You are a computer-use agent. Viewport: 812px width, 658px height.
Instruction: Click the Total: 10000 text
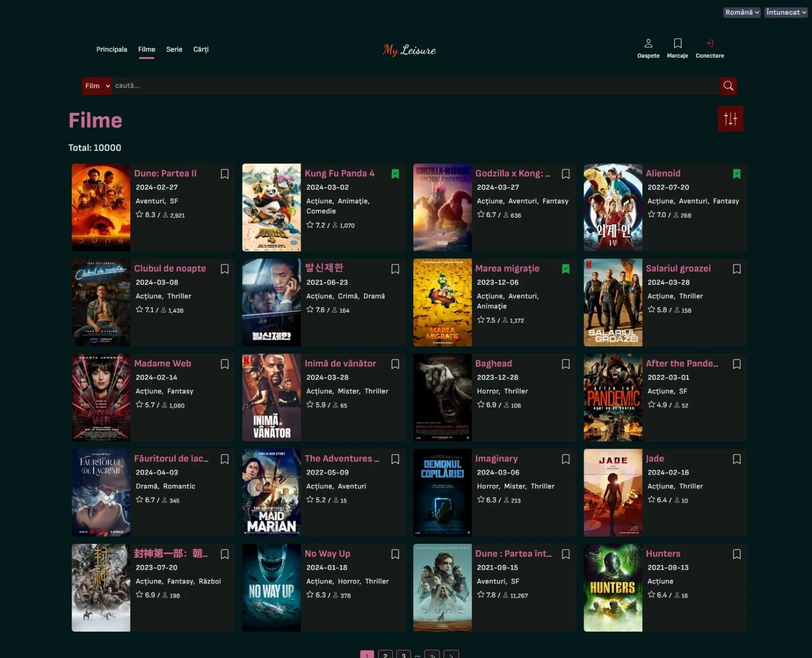tap(95, 148)
